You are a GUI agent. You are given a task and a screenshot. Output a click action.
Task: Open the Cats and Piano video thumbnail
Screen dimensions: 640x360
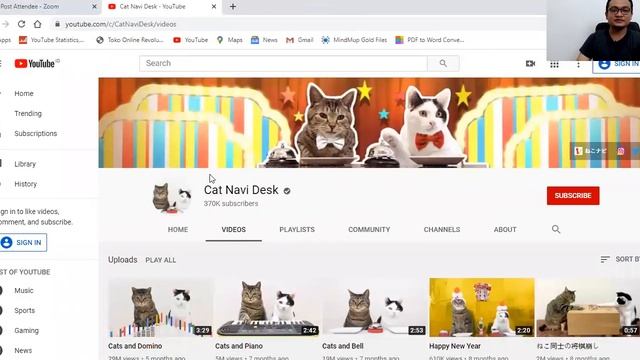[267, 307]
